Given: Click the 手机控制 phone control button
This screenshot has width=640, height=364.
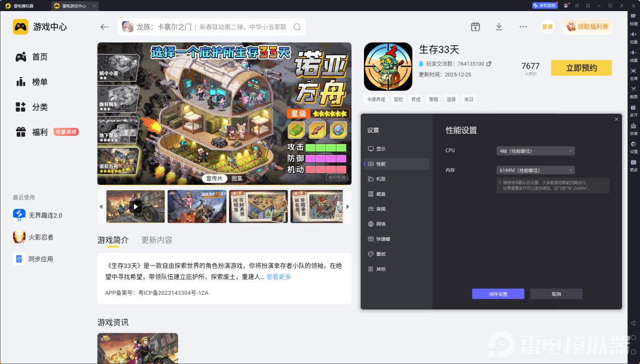Looking at the screenshot, I should (x=544, y=6).
